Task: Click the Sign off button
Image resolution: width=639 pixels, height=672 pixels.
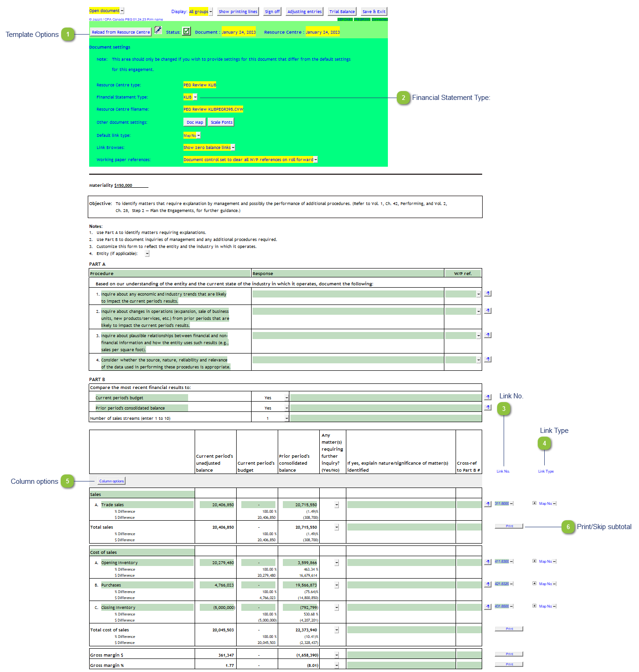Action: [x=272, y=12]
